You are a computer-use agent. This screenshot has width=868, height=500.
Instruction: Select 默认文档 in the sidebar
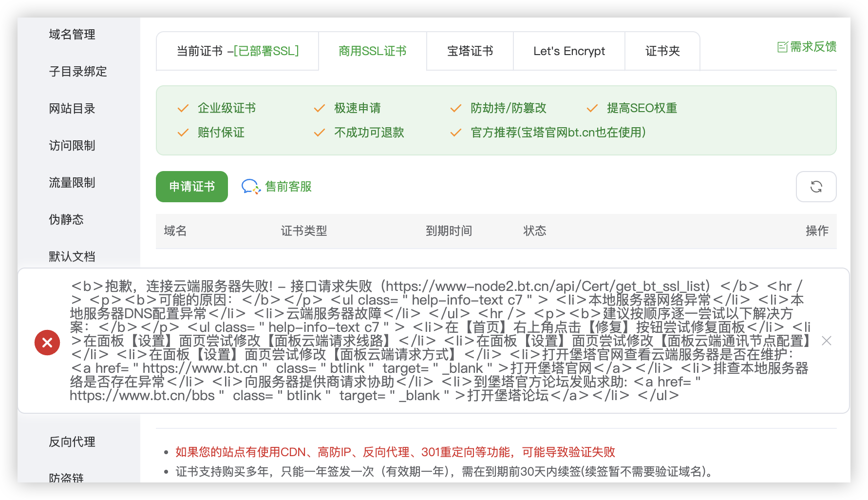pos(72,257)
